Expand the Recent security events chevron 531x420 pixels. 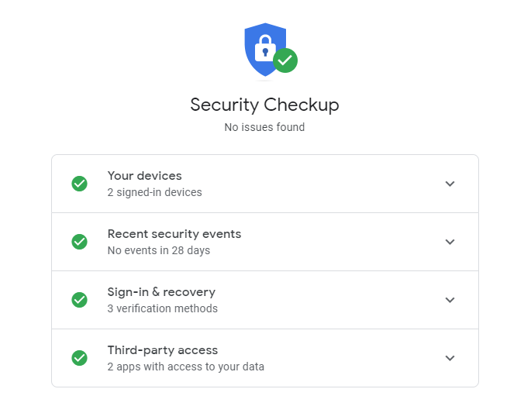pos(450,242)
